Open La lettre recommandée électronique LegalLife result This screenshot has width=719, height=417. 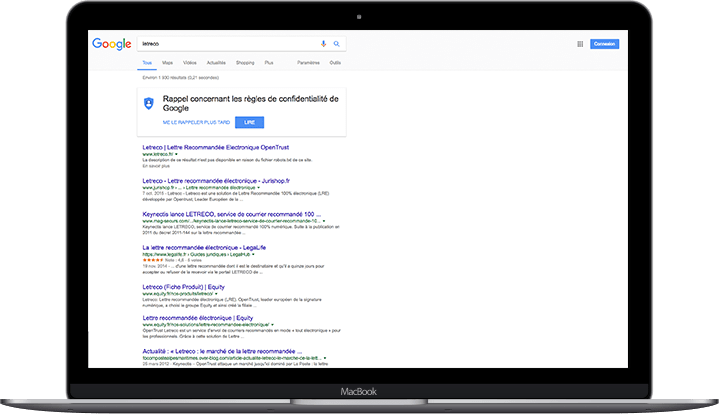point(204,248)
